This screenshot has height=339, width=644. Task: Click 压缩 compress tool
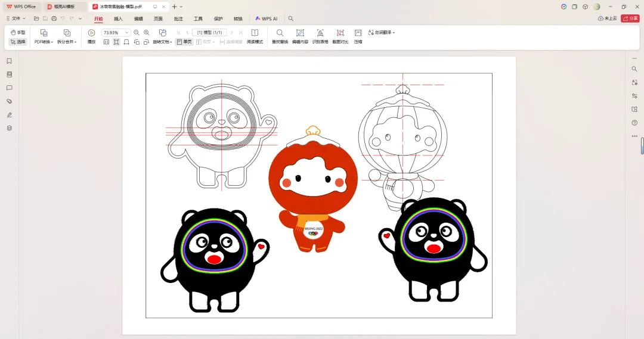coord(358,36)
